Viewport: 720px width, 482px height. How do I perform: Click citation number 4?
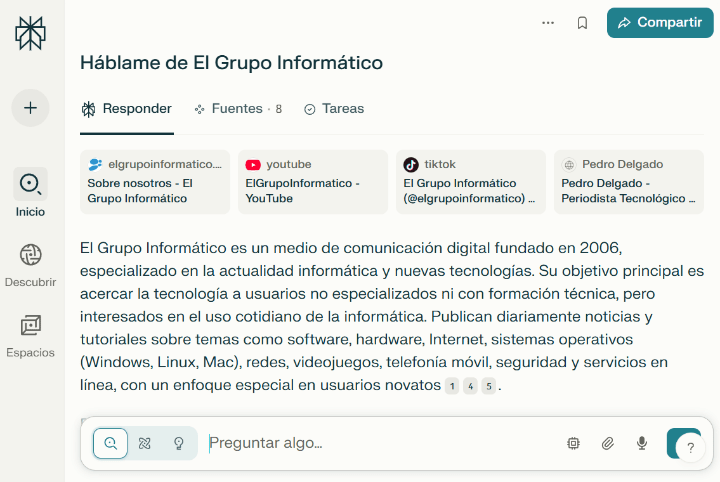point(471,386)
